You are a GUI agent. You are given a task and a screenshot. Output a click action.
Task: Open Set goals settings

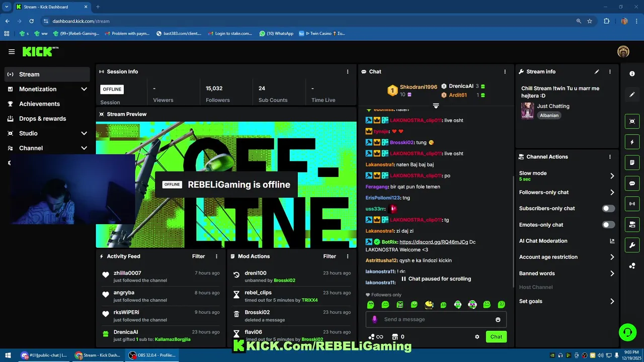pyautogui.click(x=567, y=301)
